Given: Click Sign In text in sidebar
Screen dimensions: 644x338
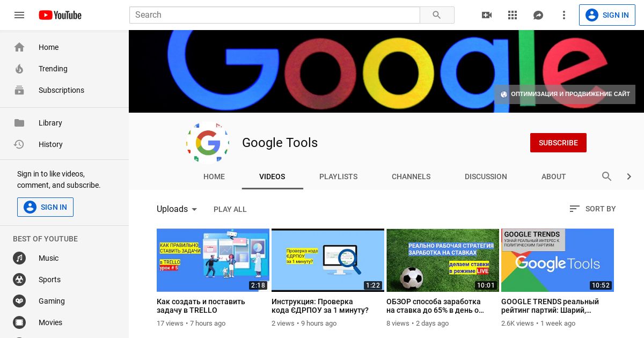Looking at the screenshot, I should coord(54,207).
